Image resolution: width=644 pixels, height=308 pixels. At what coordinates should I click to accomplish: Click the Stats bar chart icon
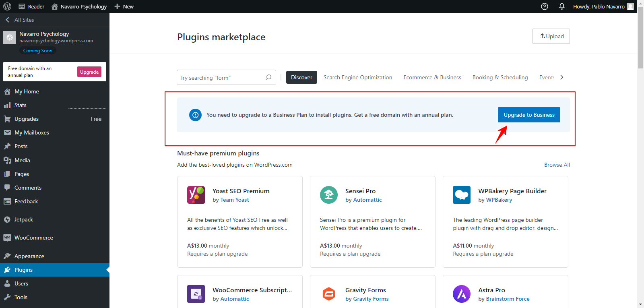[7, 105]
